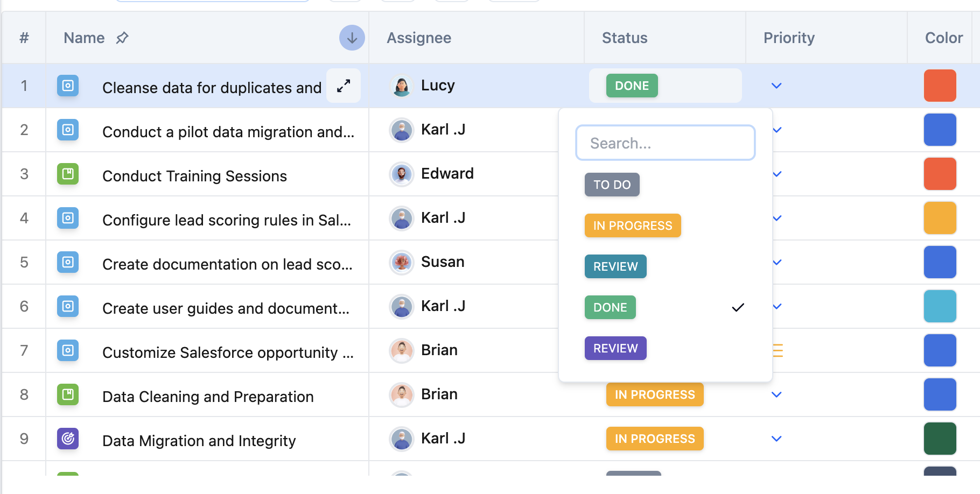The image size is (980, 494).
Task: Click the sort arrow in Name column
Action: (x=352, y=38)
